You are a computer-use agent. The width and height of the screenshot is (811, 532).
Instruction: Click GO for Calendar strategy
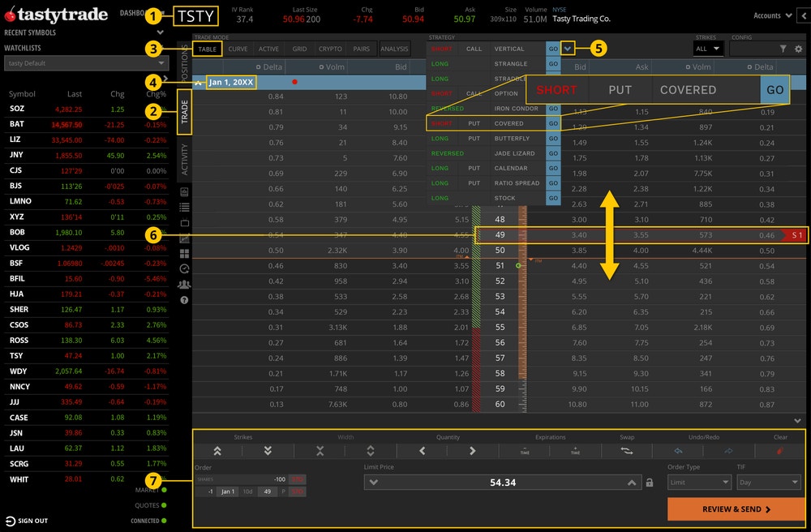coord(553,168)
